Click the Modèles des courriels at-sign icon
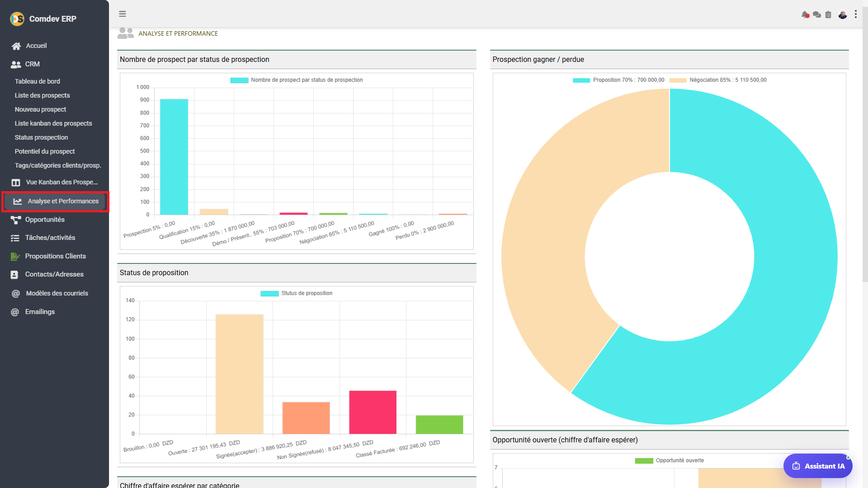 click(x=16, y=294)
